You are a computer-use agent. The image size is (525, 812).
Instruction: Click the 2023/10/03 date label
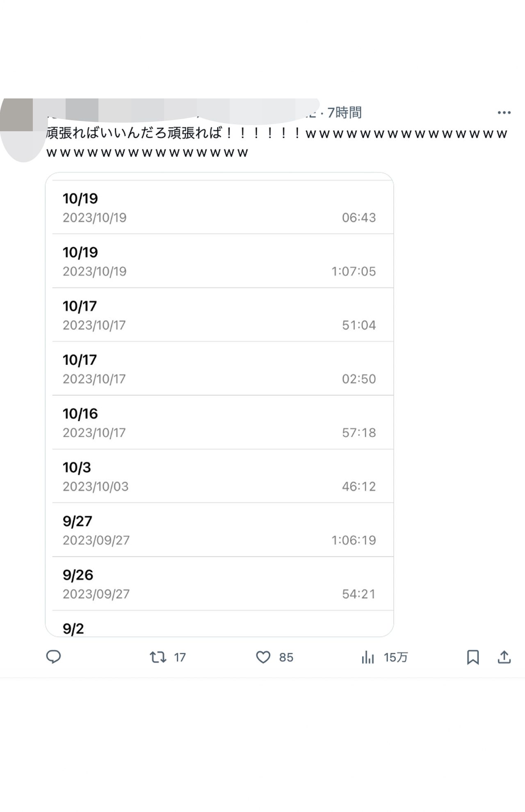point(96,486)
